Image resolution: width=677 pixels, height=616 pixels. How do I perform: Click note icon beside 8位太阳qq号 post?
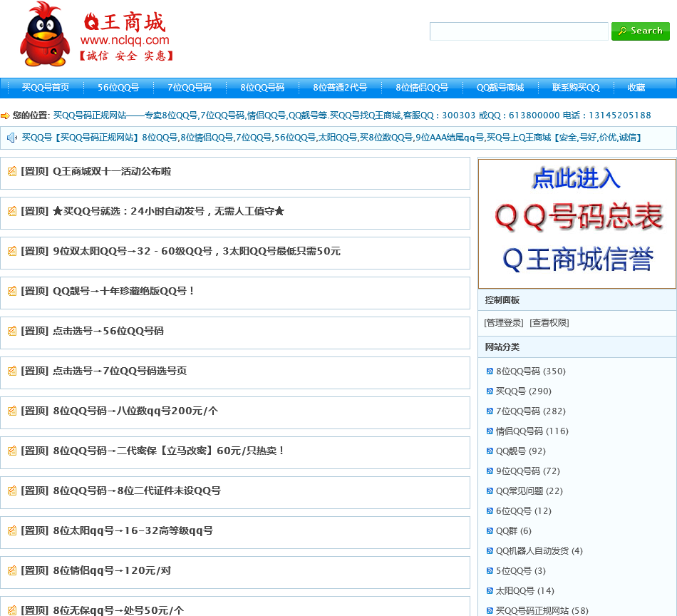coord(12,530)
